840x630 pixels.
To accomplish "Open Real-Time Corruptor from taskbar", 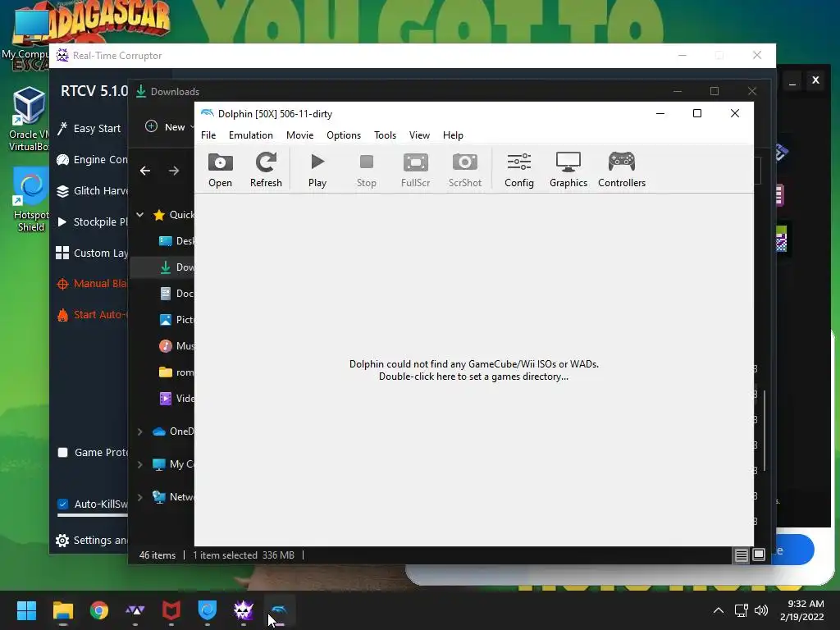I will click(243, 610).
